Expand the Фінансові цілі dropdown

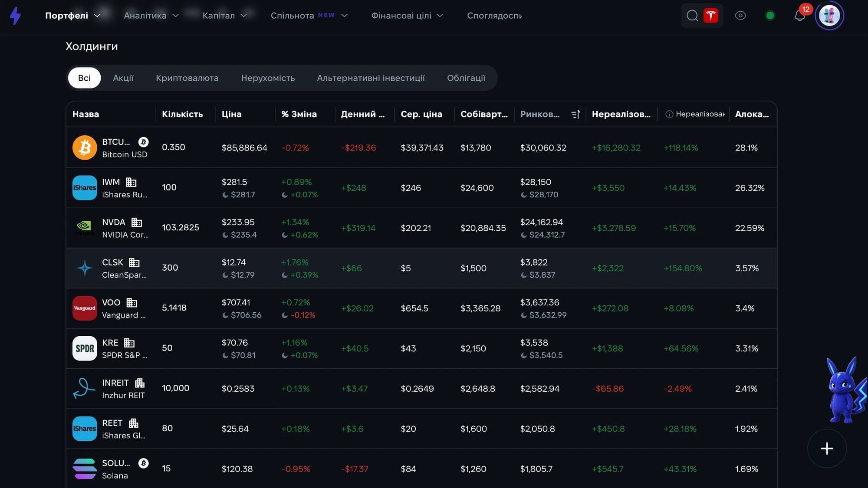point(407,16)
